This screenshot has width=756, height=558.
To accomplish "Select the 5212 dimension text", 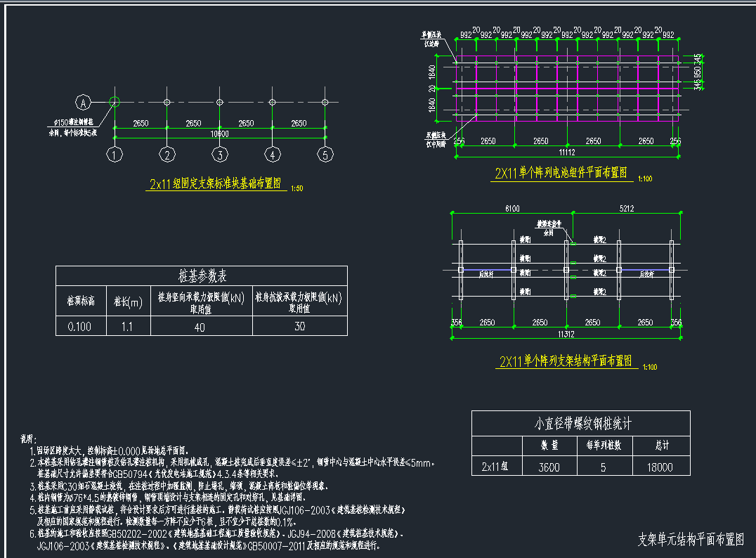I will pos(627,209).
